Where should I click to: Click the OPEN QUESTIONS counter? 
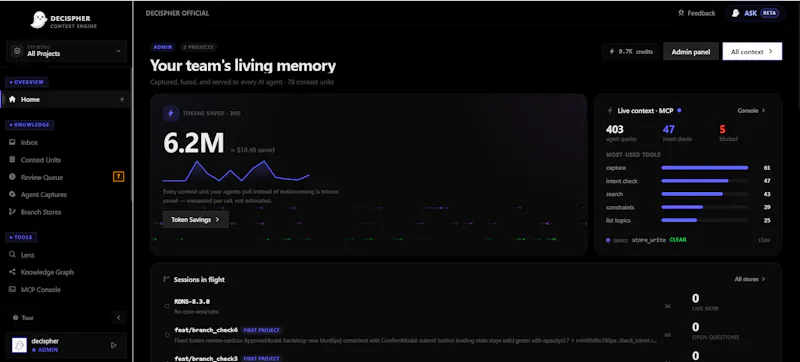pyautogui.click(x=715, y=331)
